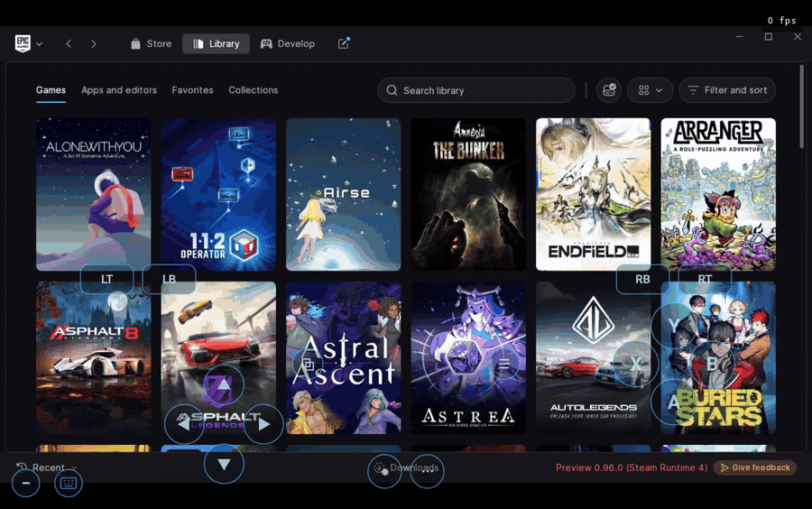Screen dimensions: 812x509
Task: Open the Astrea game tile
Action: [x=468, y=357]
